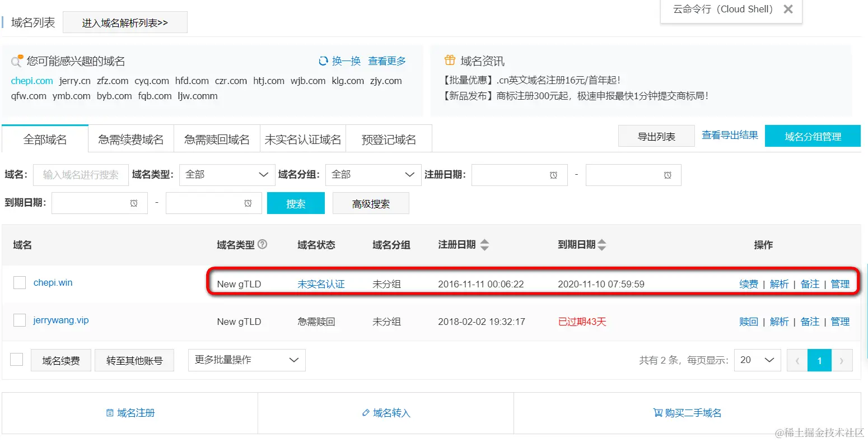Click the 已过期43天 expiry text
The width and height of the screenshot is (868, 442).
point(582,322)
